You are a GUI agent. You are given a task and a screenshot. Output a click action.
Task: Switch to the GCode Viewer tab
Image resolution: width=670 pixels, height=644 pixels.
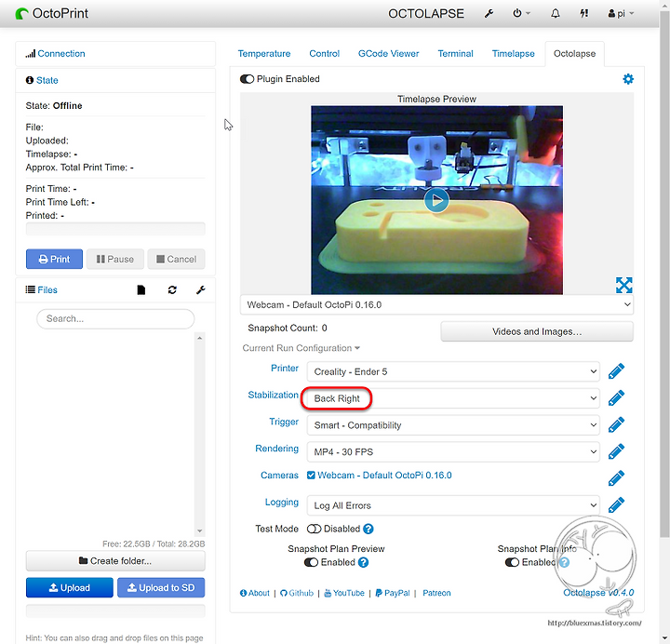388,54
